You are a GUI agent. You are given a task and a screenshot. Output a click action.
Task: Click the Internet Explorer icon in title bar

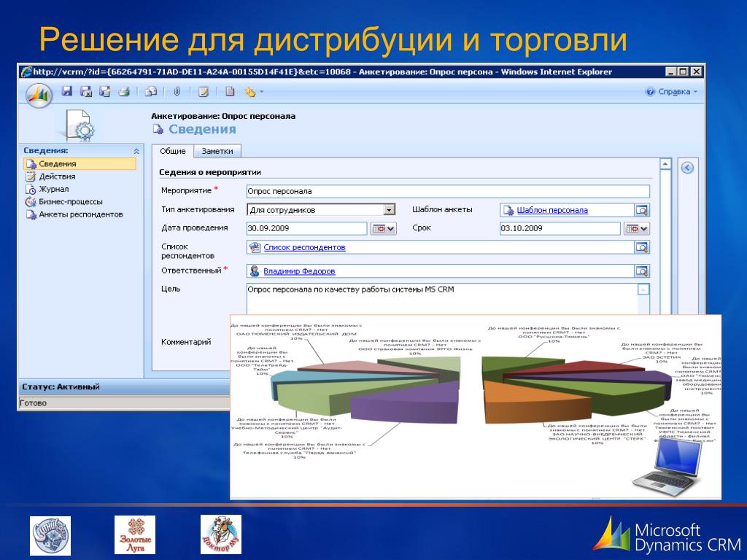[x=26, y=72]
